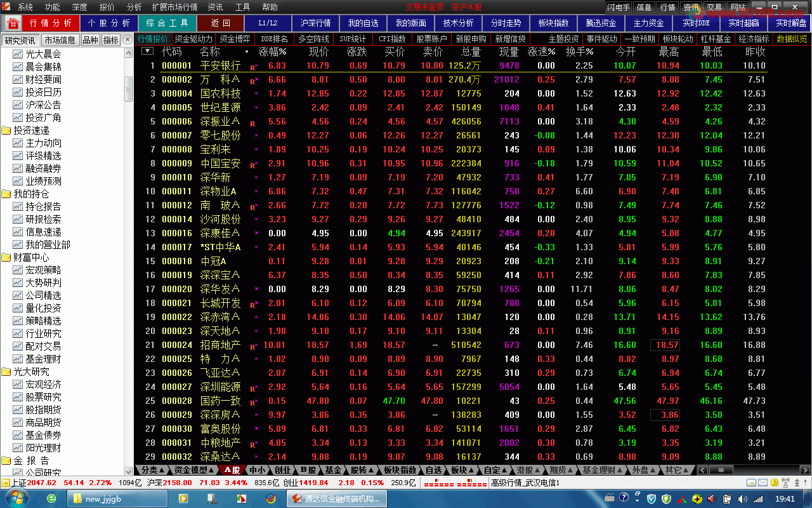This screenshot has height=508, width=812.
Task: Click the bottom horizontal scrollbar thumb
Action: pyautogui.click(x=721, y=470)
